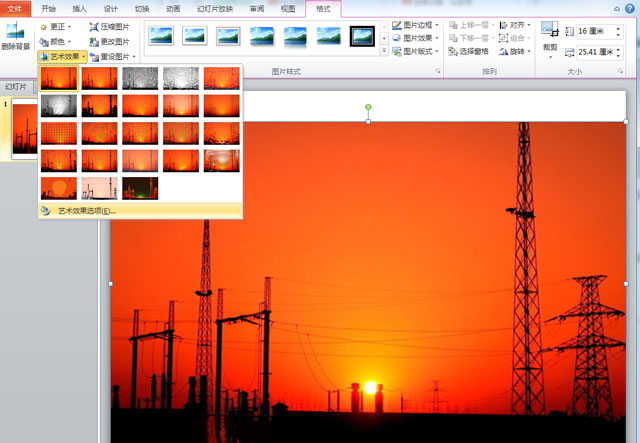
Task: Open the File (文件) tab
Action: pos(15,9)
